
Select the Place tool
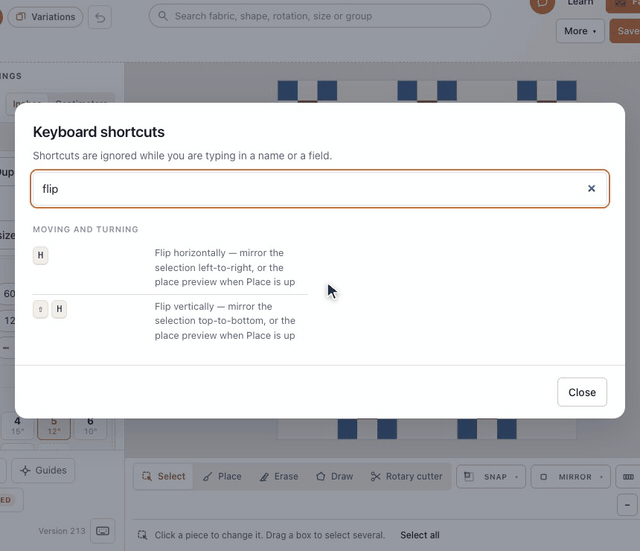[222, 476]
